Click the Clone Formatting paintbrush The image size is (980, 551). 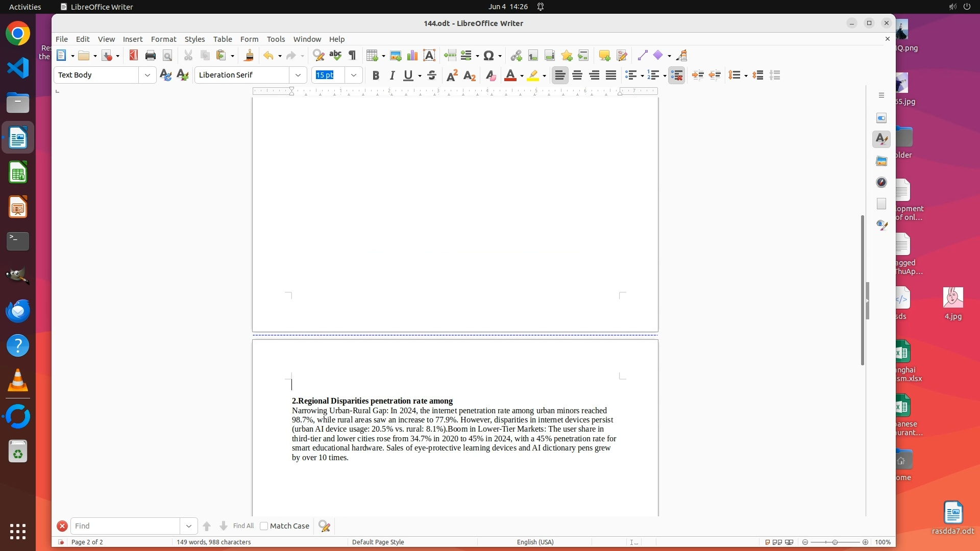[249, 55]
